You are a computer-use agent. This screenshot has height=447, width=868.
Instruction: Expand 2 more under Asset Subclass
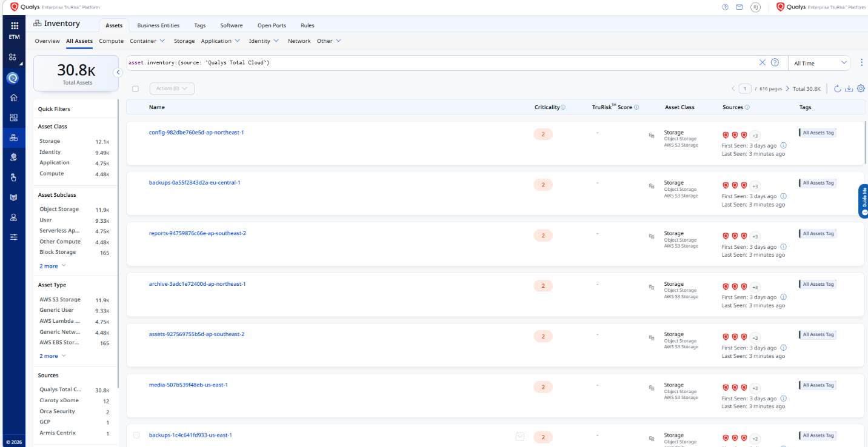(53, 266)
